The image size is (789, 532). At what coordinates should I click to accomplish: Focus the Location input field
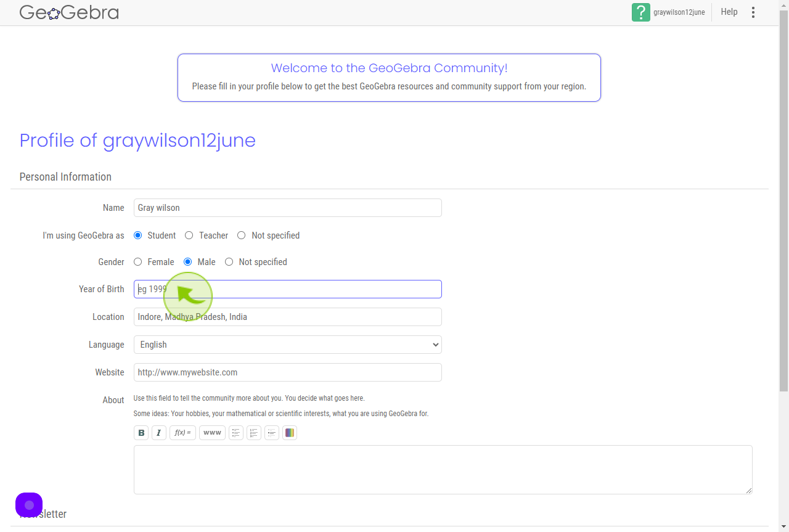[x=288, y=317]
